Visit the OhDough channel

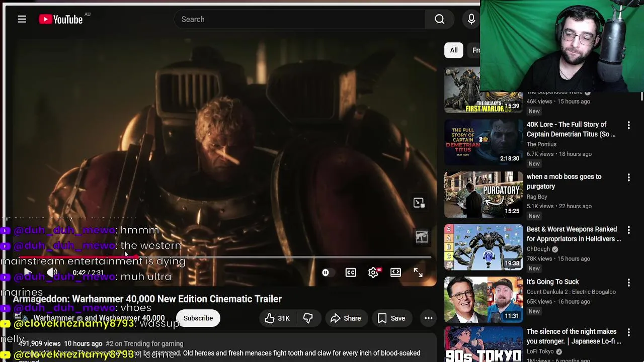tap(538, 249)
